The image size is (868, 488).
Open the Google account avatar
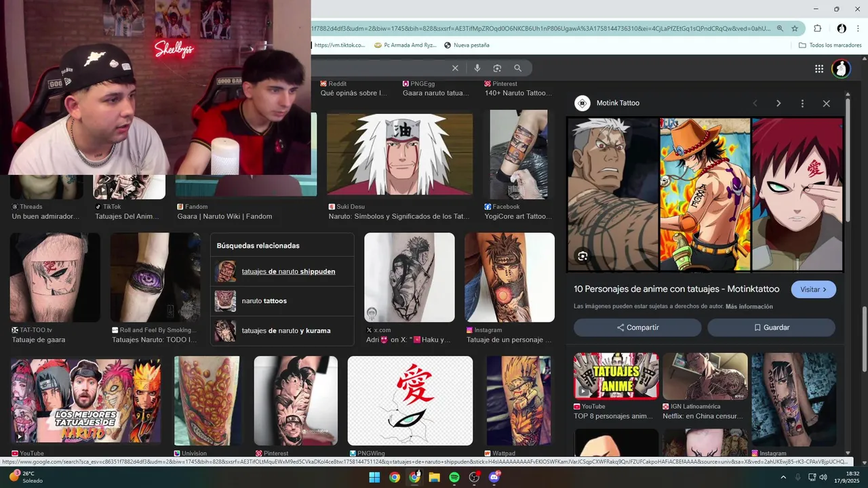coord(841,68)
